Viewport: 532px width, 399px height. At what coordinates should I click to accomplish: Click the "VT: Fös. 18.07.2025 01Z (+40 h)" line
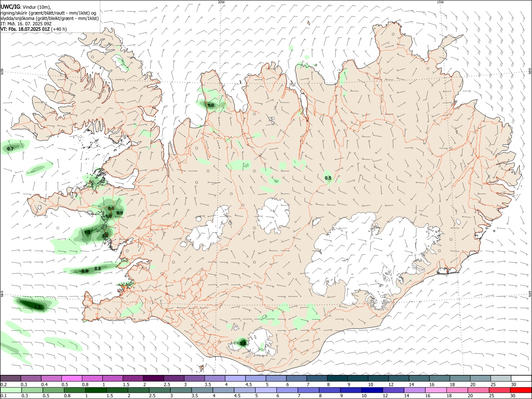pos(34,29)
